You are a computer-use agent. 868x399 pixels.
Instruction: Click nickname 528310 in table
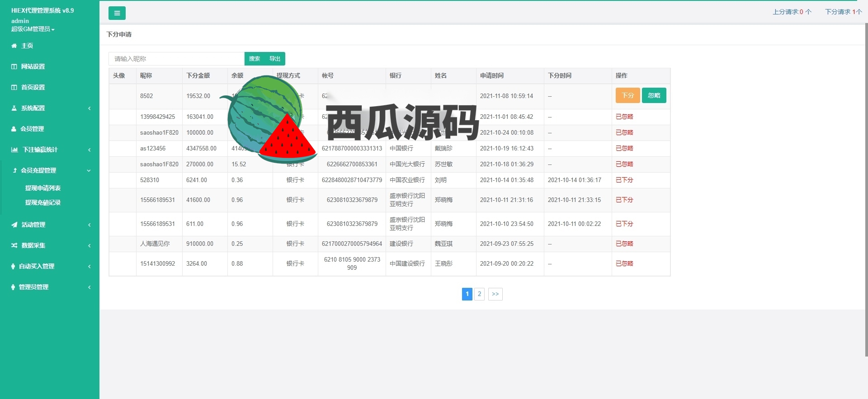(150, 180)
